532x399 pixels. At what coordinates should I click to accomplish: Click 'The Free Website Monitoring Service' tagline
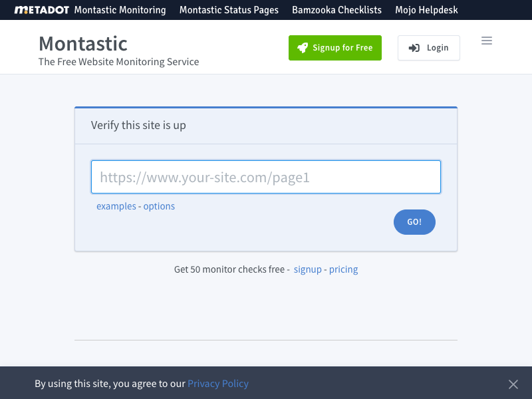119,62
